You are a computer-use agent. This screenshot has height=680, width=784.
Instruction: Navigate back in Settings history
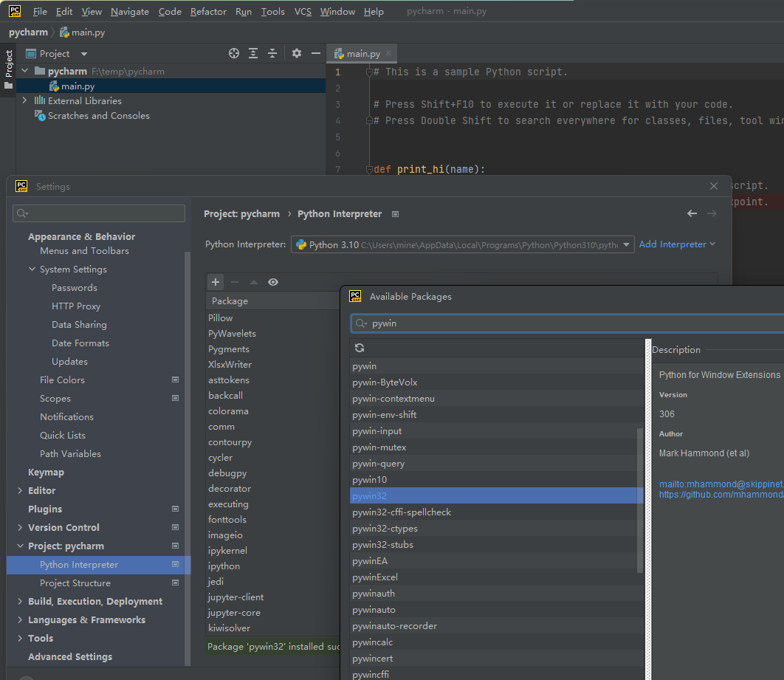click(x=692, y=213)
